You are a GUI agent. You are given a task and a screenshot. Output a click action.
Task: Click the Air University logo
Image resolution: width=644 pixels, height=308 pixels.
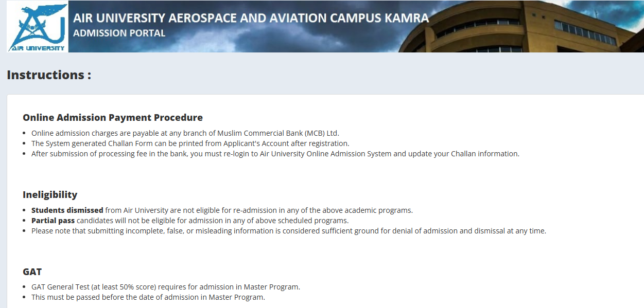click(x=38, y=26)
